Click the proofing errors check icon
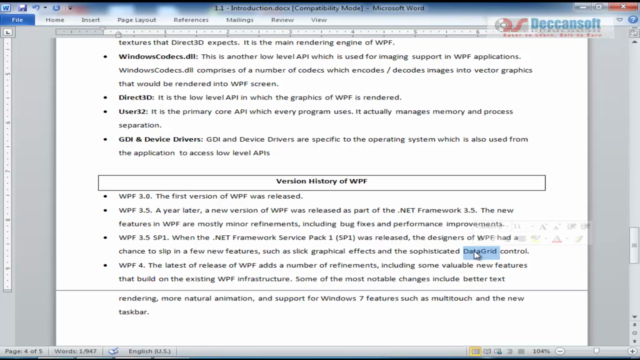Image resolution: width=640 pixels, height=360 pixels. click(113, 351)
